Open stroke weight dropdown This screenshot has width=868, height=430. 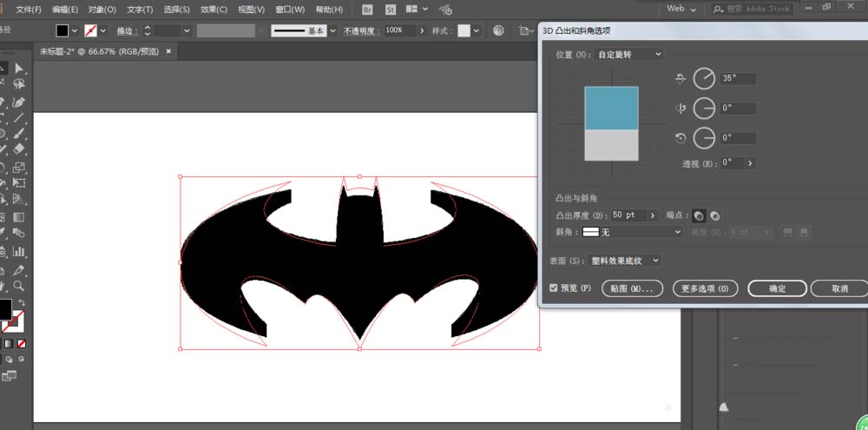pyautogui.click(x=187, y=31)
